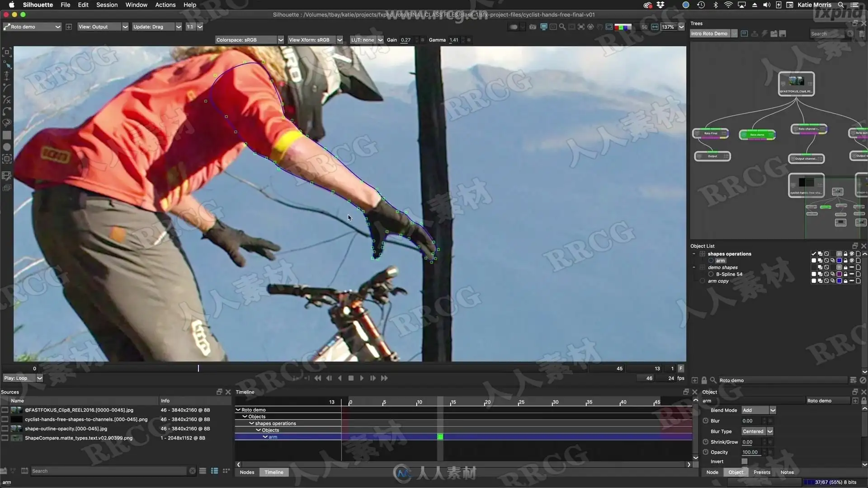Screen dimensions: 868x488
Task: Click the magnifier zoom icon in viewer toolbar
Action: click(x=562, y=27)
